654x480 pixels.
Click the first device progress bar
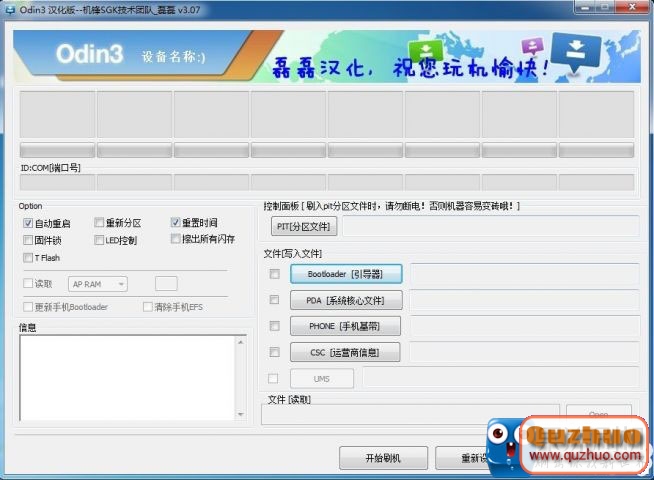coord(58,150)
